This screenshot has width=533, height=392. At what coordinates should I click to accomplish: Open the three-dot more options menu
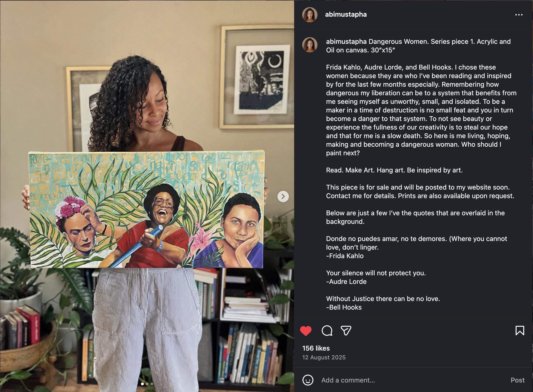[519, 15]
